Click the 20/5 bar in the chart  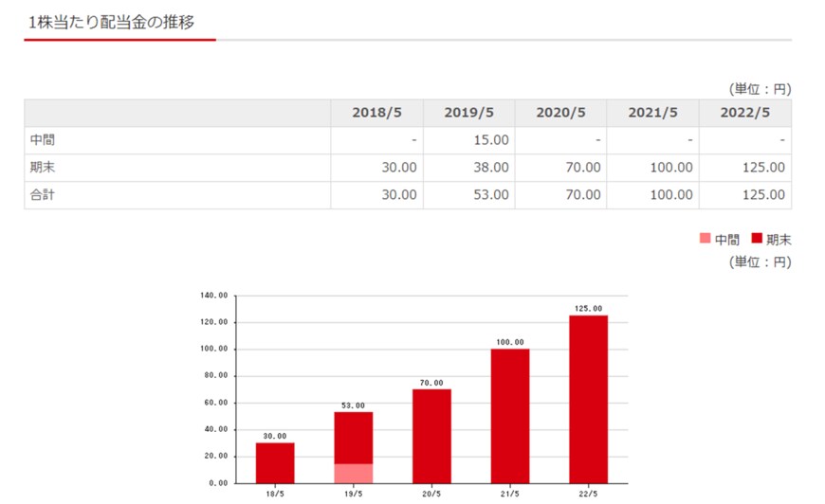click(431, 436)
